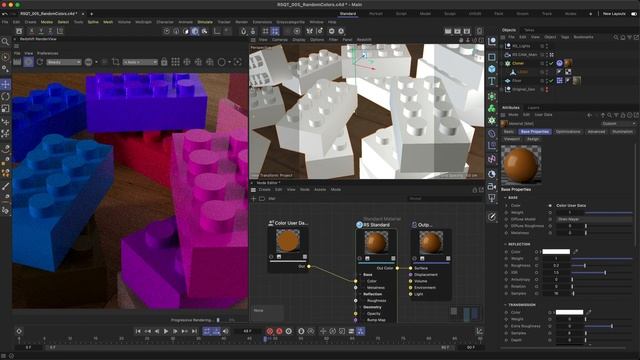Open the Node Editor Create menu
Viewport: 640px width, 360px height.
click(x=264, y=190)
